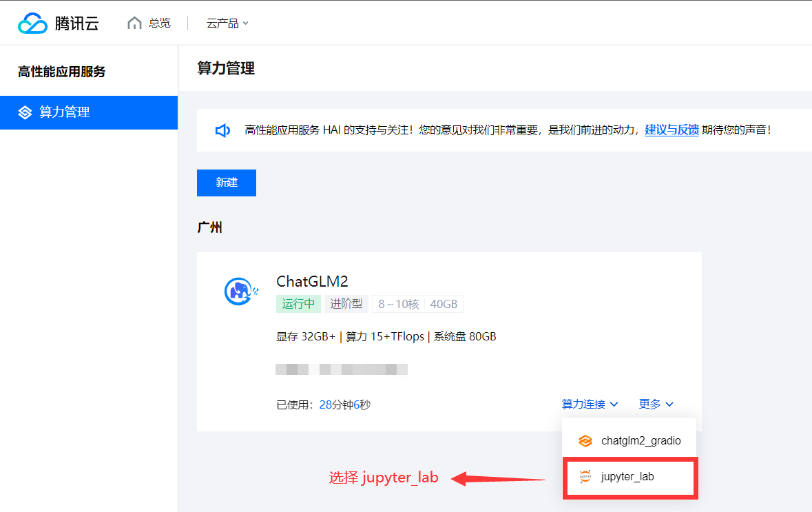This screenshot has height=512, width=812.
Task: Click the layered icon next to 算力管理
Action: (25, 112)
